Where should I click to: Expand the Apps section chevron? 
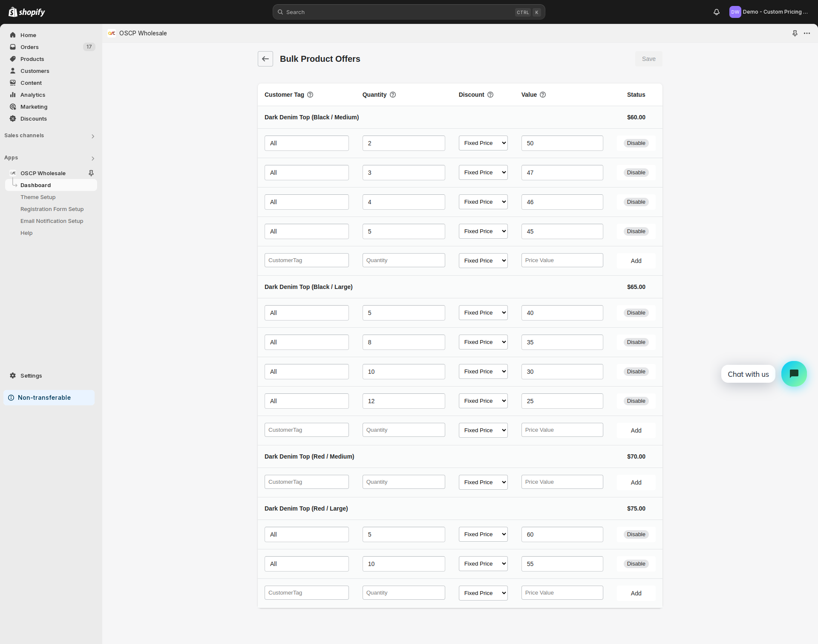(92, 158)
